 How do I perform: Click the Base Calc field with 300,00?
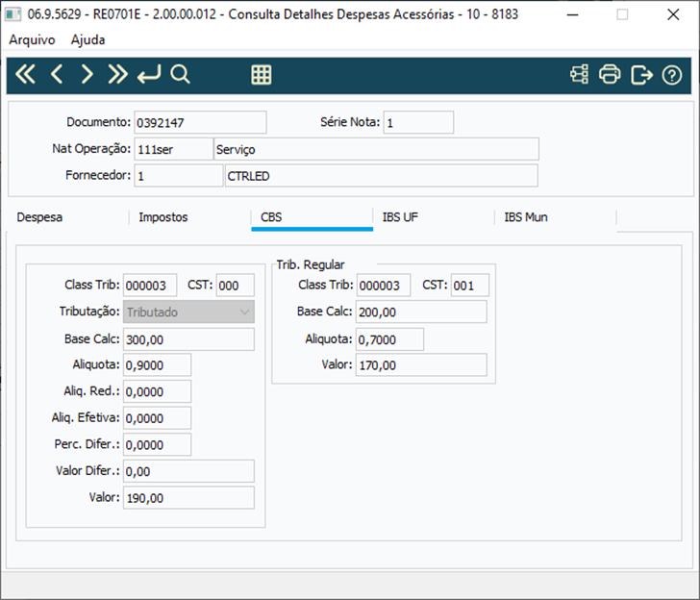coord(188,339)
